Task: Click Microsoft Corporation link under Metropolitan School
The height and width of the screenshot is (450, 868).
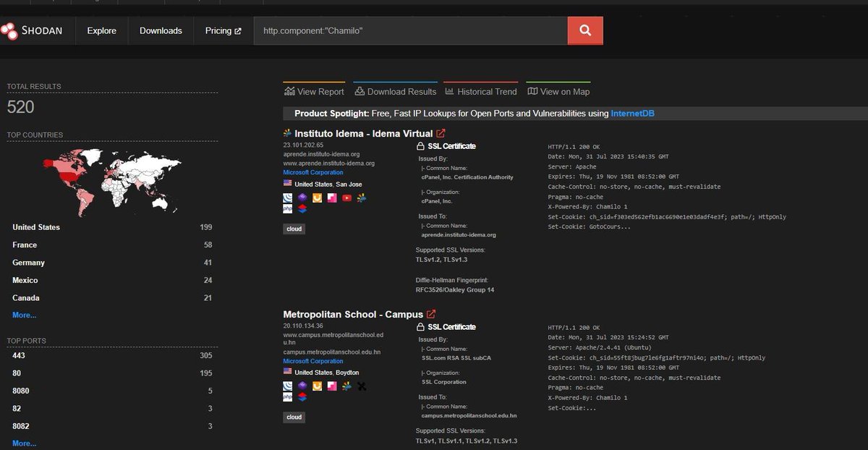Action: click(x=313, y=361)
